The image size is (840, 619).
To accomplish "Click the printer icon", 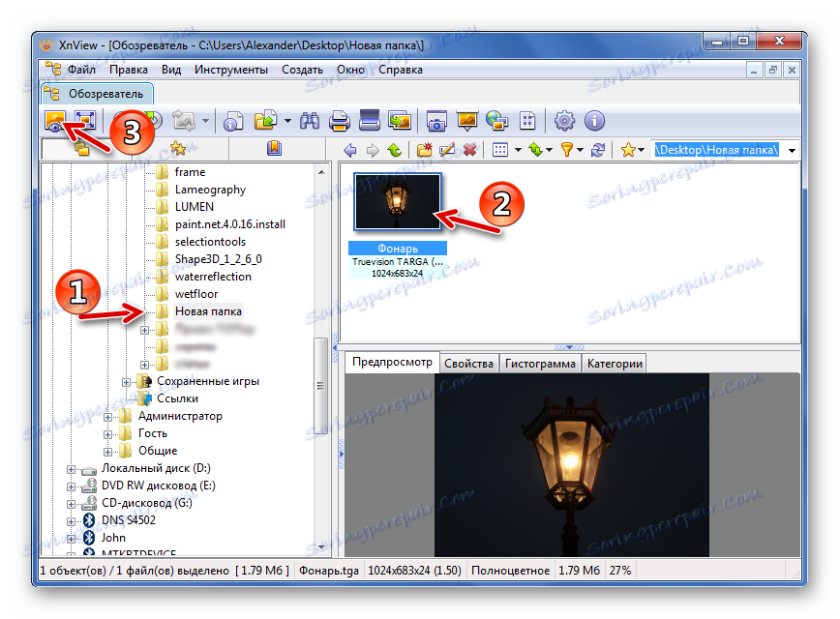I will coord(340,121).
